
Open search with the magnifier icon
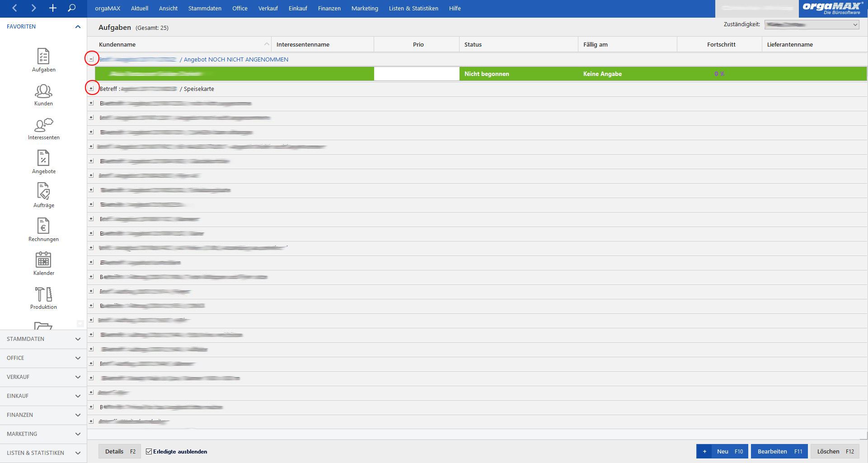tap(71, 8)
